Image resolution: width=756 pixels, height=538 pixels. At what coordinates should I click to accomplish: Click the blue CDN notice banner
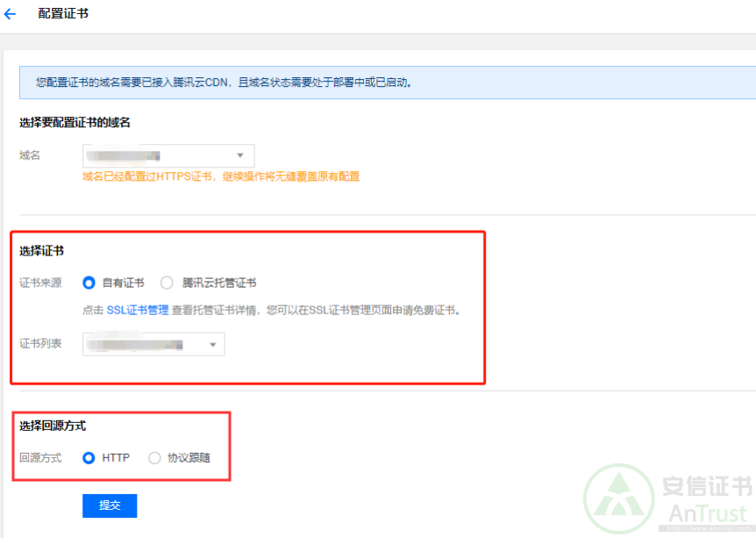386,82
